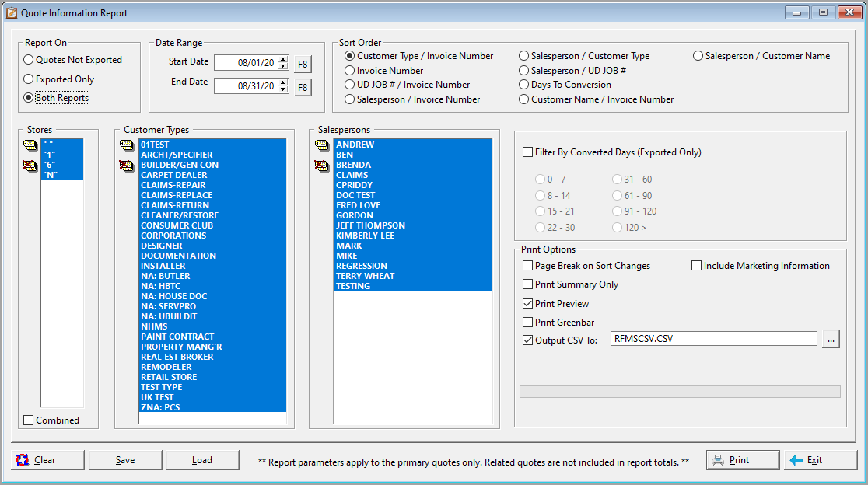
Task: Choose UD JOB # / Invoice Number sort
Action: click(x=407, y=85)
